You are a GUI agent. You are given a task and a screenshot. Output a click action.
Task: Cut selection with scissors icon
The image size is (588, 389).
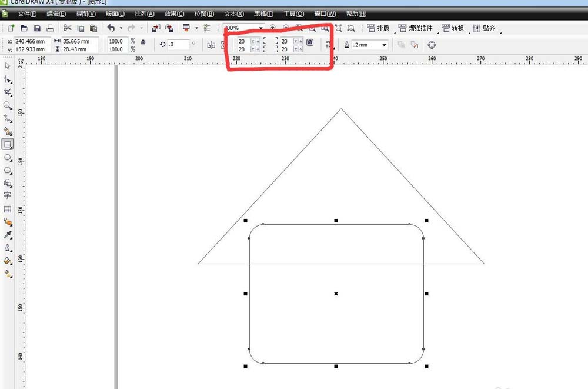[68, 28]
